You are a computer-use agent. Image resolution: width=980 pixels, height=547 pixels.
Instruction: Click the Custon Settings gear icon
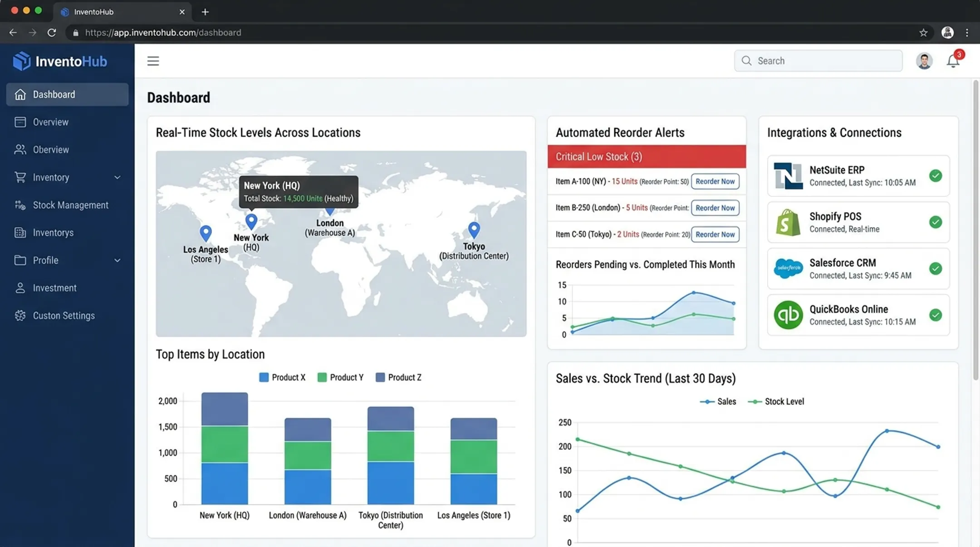[20, 316]
